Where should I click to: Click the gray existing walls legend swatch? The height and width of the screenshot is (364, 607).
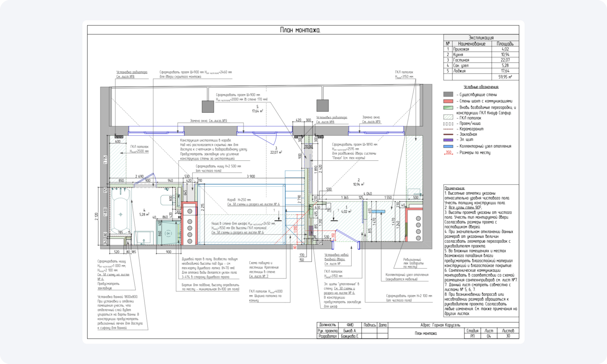tap(448, 95)
